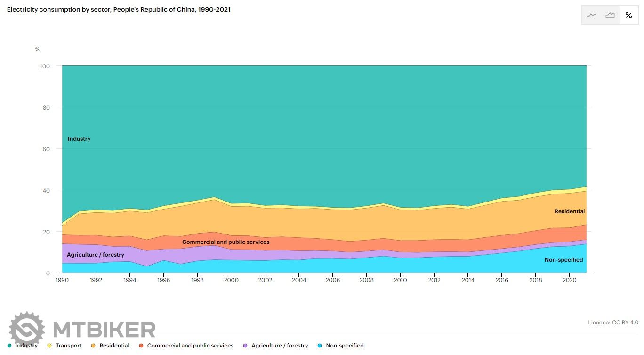The width and height of the screenshot is (644, 355).
Task: Open the Licence: CC BY 4.0 link
Action: click(x=613, y=323)
